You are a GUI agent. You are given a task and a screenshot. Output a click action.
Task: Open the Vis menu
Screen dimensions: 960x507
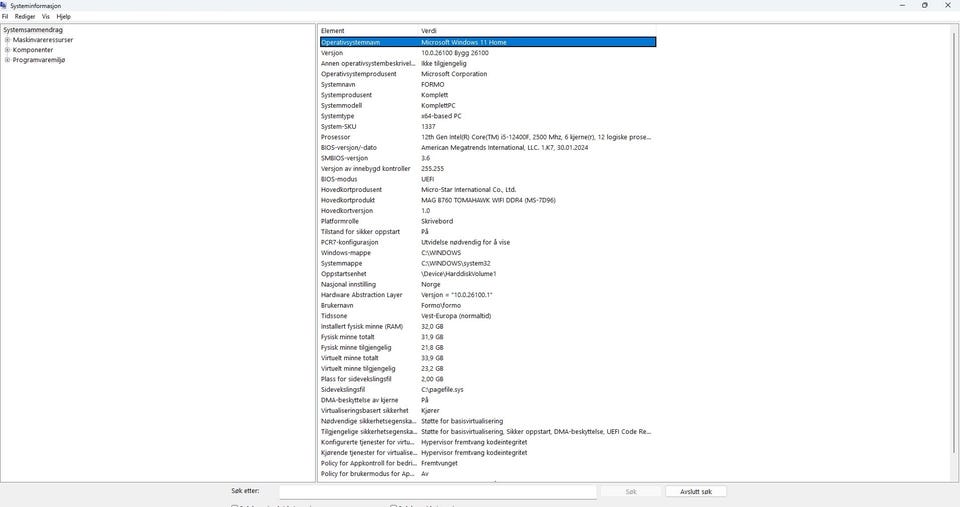(46, 17)
